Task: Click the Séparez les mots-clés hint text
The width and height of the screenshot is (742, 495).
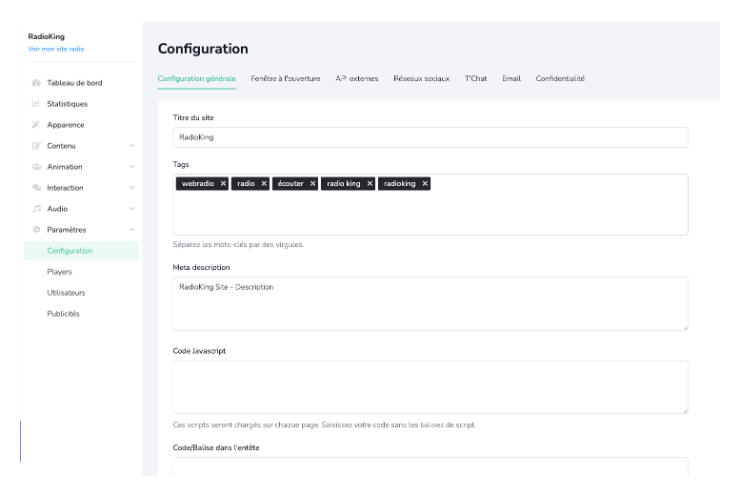Action: (238, 245)
